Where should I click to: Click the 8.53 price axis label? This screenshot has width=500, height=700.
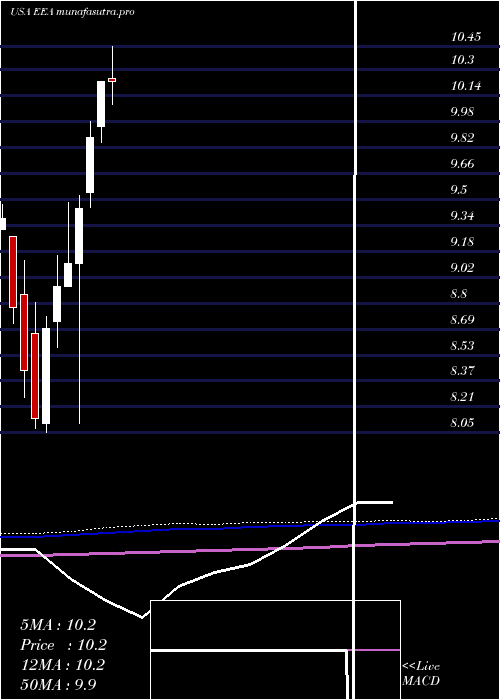tap(462, 346)
